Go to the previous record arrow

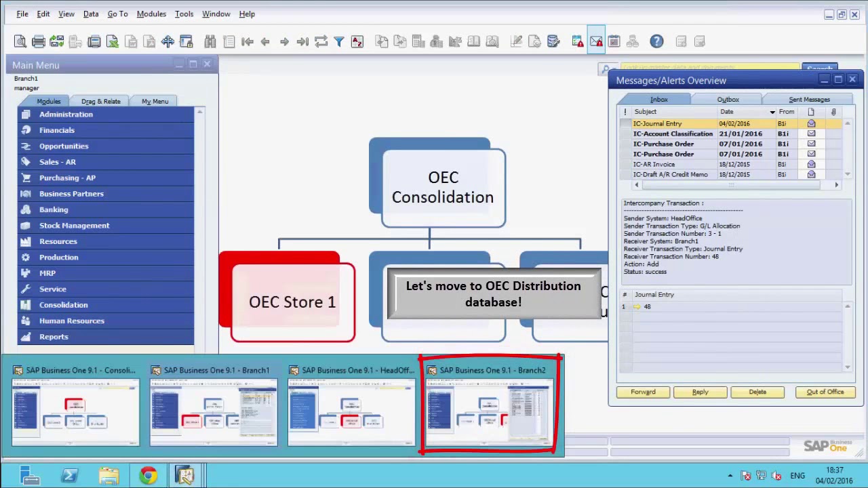click(265, 42)
